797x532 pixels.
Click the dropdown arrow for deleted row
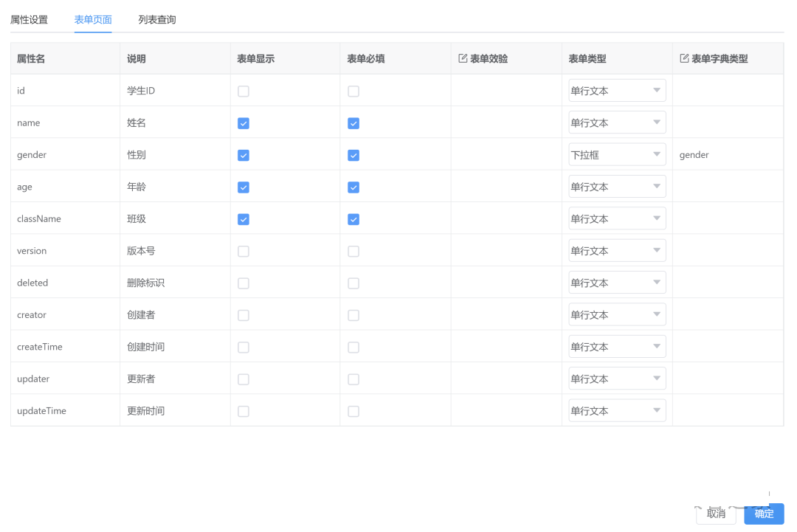(656, 283)
